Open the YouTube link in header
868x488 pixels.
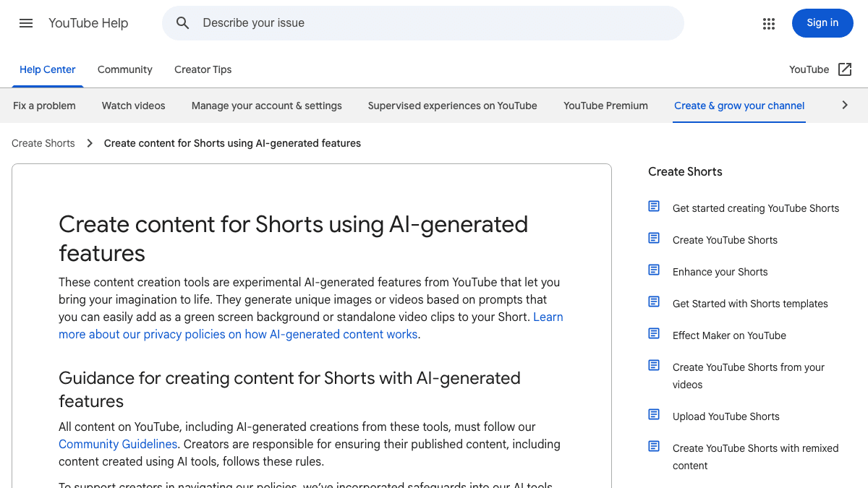(809, 69)
